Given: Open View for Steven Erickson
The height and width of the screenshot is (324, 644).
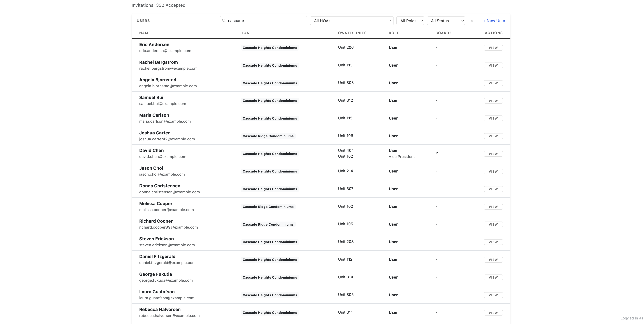Looking at the screenshot, I should pos(493,242).
